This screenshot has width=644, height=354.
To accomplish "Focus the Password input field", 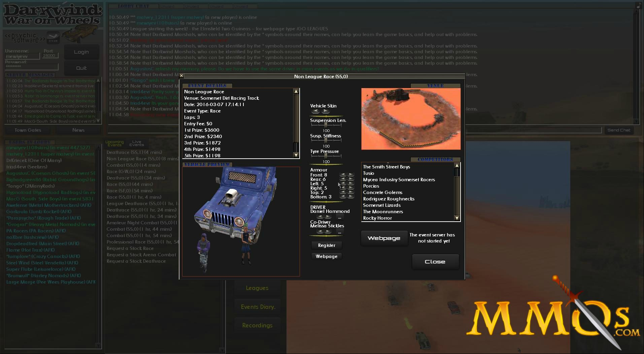I will (x=32, y=67).
